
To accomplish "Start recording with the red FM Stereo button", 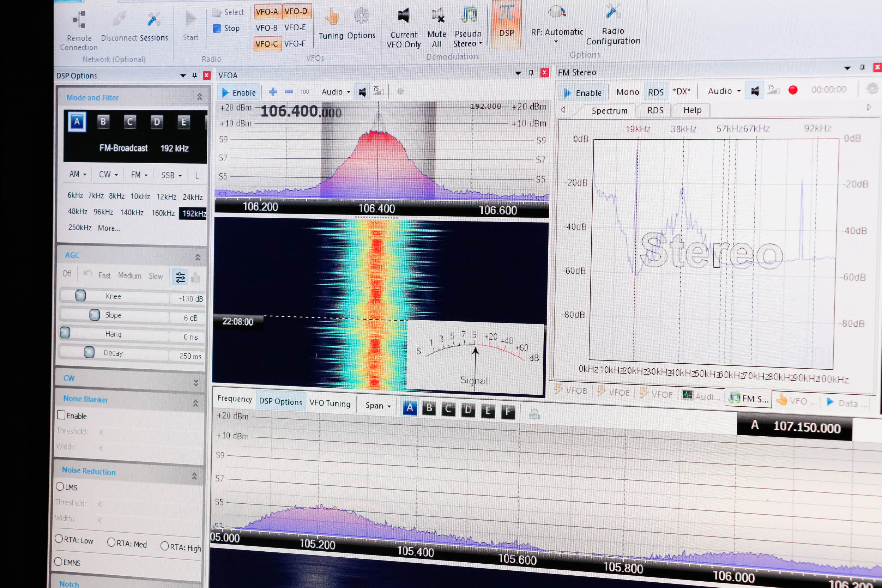I will click(x=793, y=90).
